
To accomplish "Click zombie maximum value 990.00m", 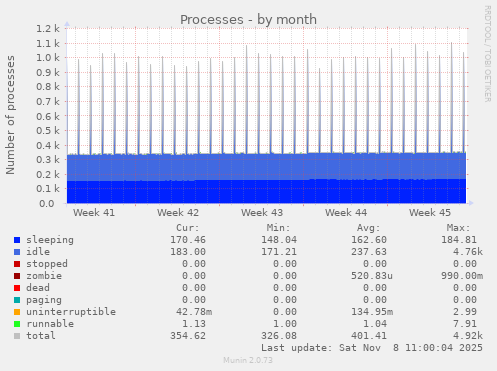I will pos(462,276).
